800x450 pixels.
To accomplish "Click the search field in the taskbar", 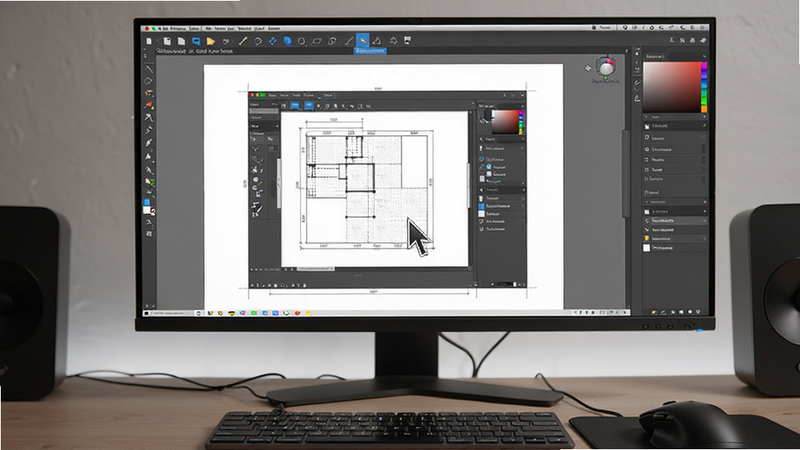I will pos(173,313).
